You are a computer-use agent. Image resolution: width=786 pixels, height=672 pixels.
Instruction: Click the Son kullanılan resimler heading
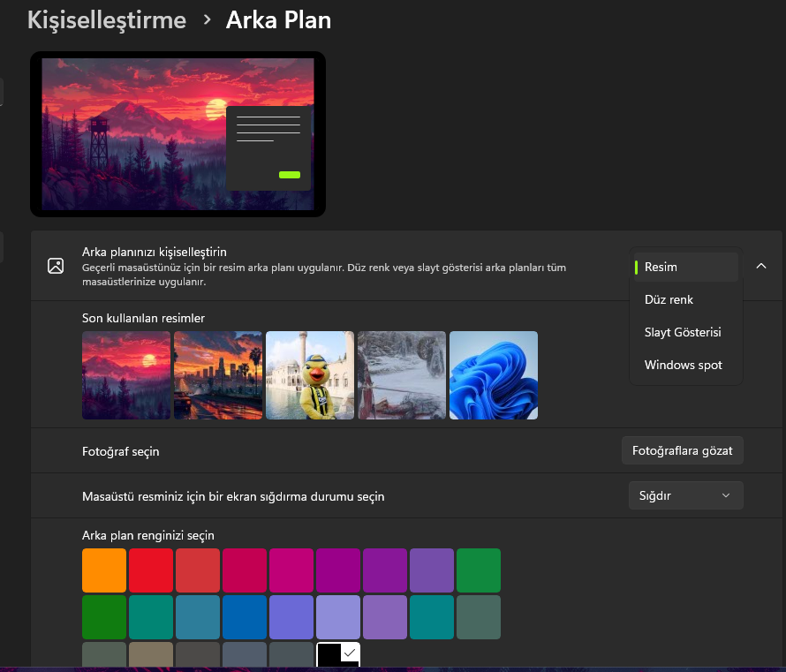pos(143,318)
